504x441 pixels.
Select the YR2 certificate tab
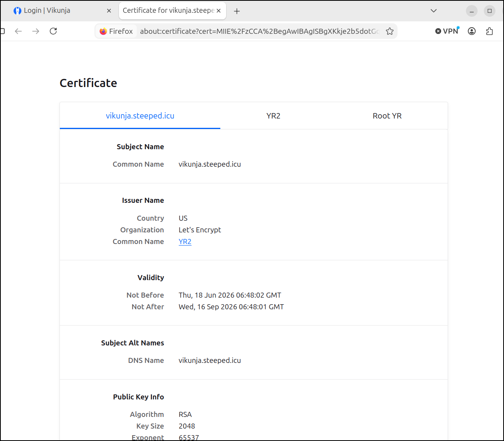(274, 116)
